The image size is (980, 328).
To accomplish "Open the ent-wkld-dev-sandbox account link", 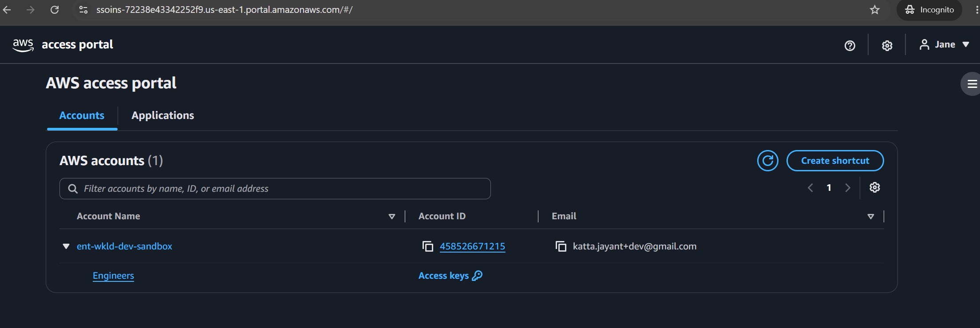I will 124,246.
